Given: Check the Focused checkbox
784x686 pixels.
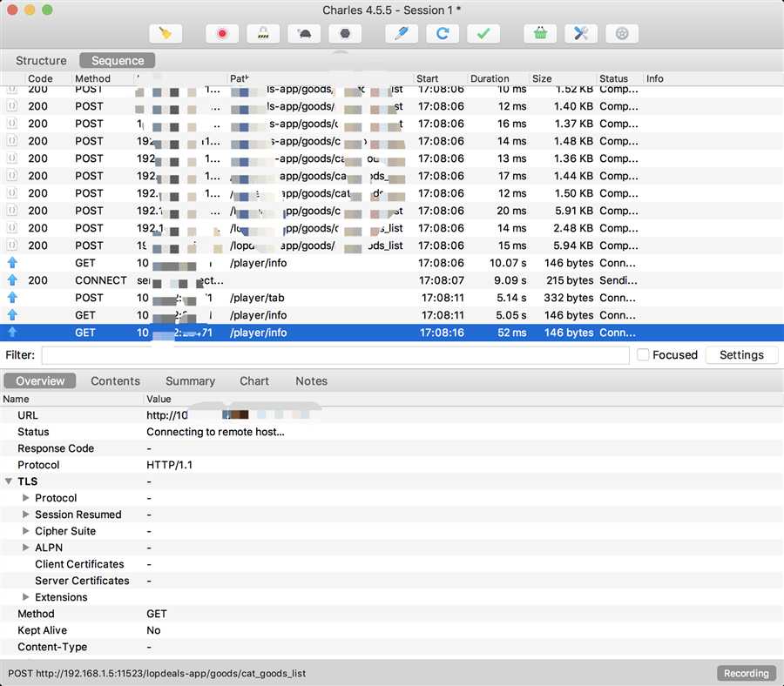Looking at the screenshot, I should tap(643, 354).
